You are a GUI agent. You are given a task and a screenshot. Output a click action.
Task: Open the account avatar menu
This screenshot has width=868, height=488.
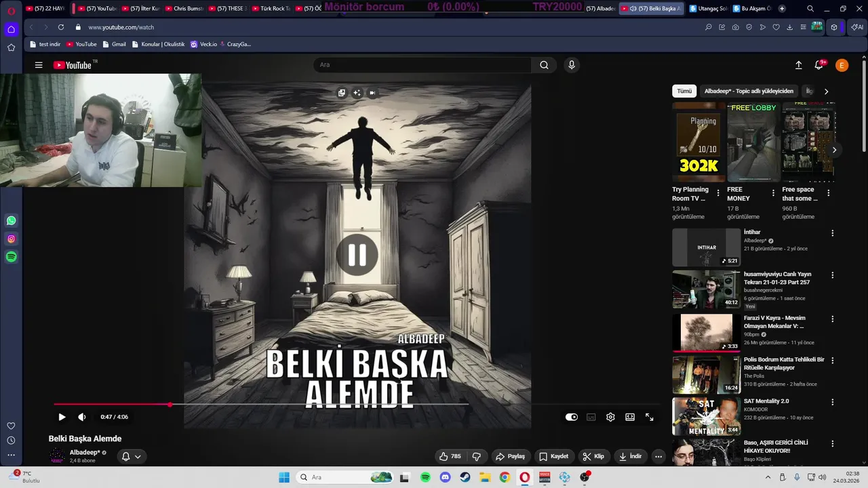coord(842,65)
